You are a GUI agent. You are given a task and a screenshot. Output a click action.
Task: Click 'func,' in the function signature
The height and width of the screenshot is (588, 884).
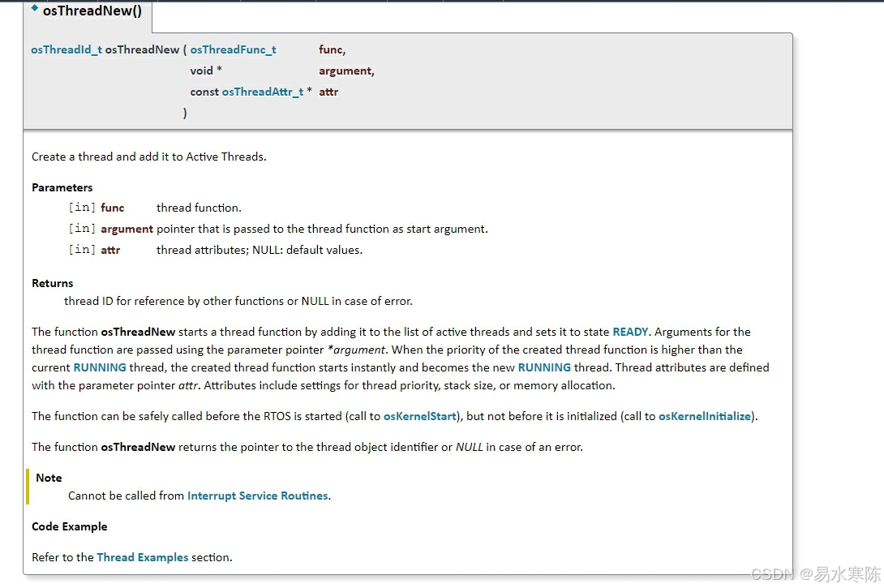(332, 49)
